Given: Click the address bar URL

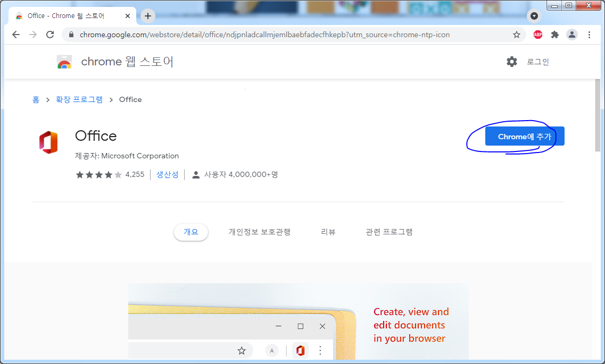Looking at the screenshot, I should (x=264, y=35).
